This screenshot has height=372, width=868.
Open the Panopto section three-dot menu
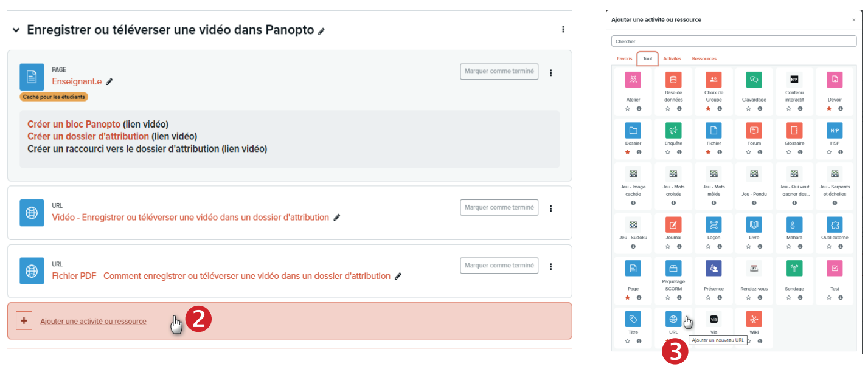click(563, 29)
